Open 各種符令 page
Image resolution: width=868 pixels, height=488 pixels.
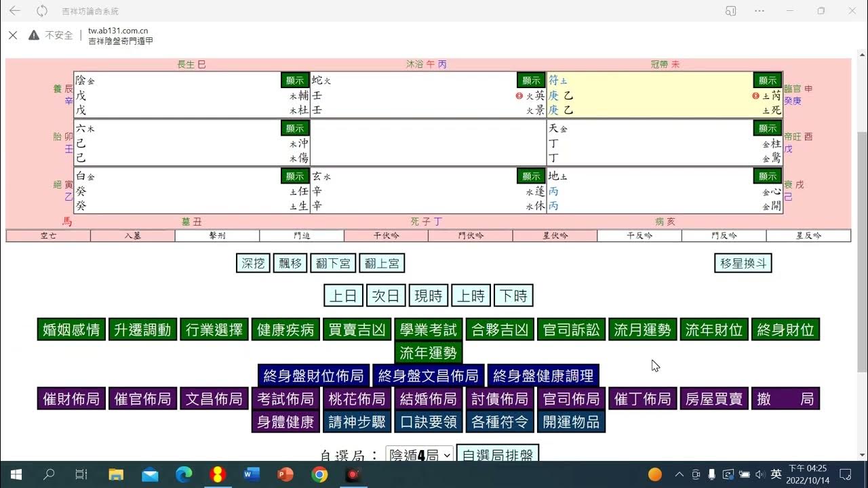point(500,422)
